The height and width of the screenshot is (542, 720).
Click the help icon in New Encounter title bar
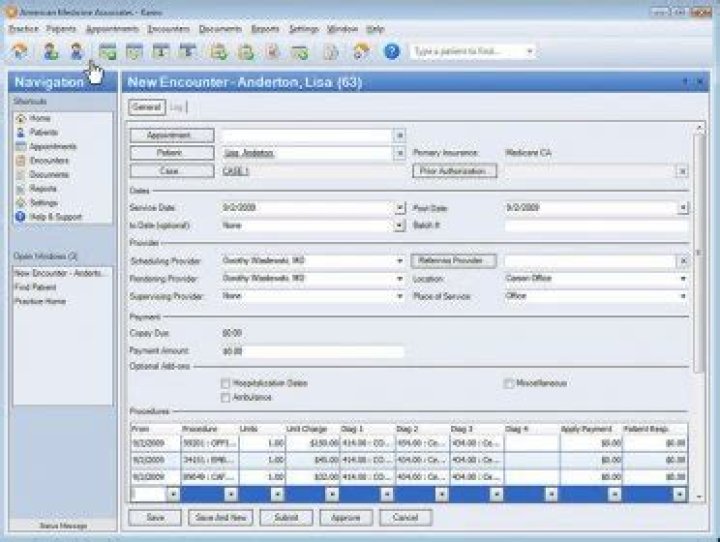tap(685, 82)
